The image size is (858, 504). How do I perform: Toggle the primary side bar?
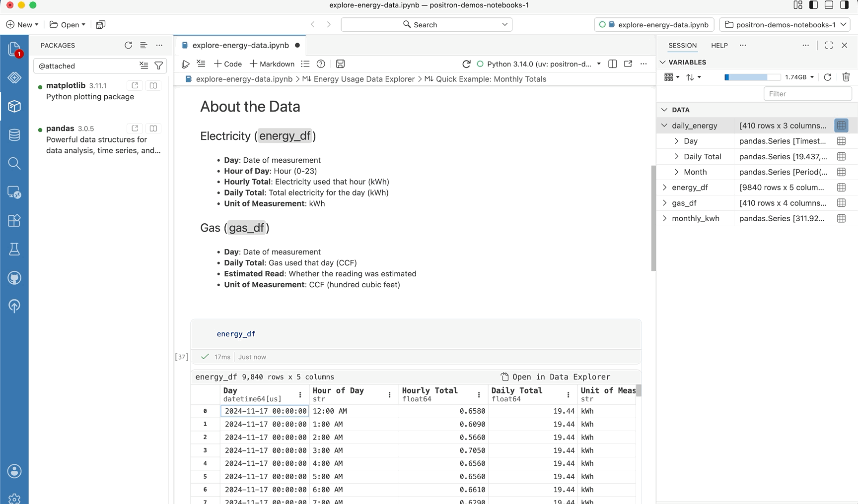813,5
